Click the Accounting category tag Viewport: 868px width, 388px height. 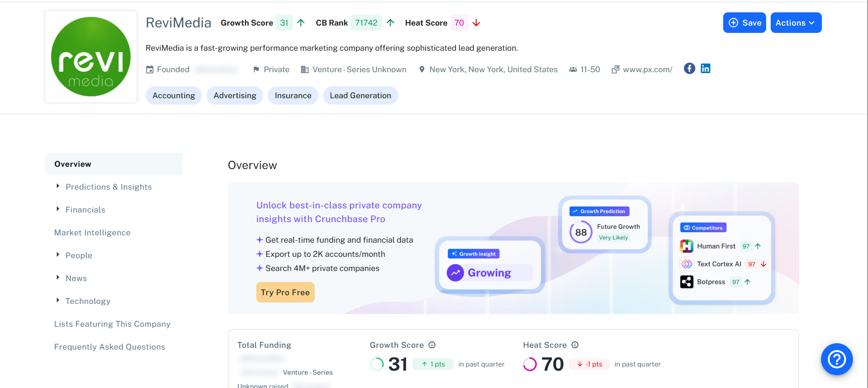click(174, 96)
